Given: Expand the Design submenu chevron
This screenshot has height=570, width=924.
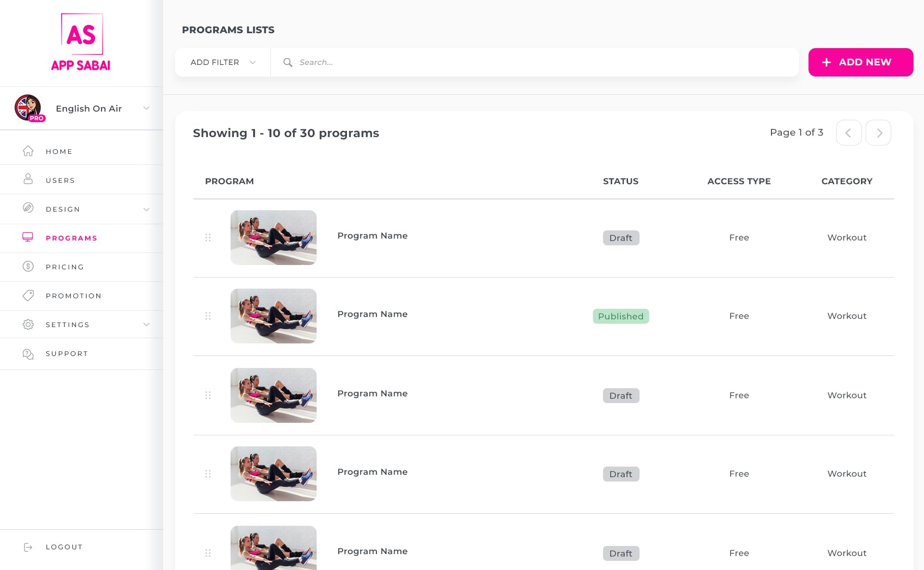Looking at the screenshot, I should point(146,209).
